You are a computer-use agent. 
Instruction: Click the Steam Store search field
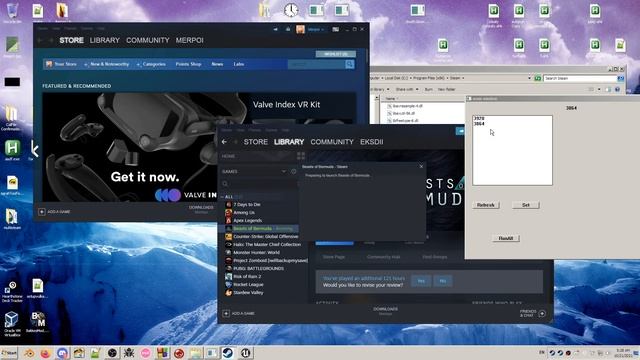(317, 64)
